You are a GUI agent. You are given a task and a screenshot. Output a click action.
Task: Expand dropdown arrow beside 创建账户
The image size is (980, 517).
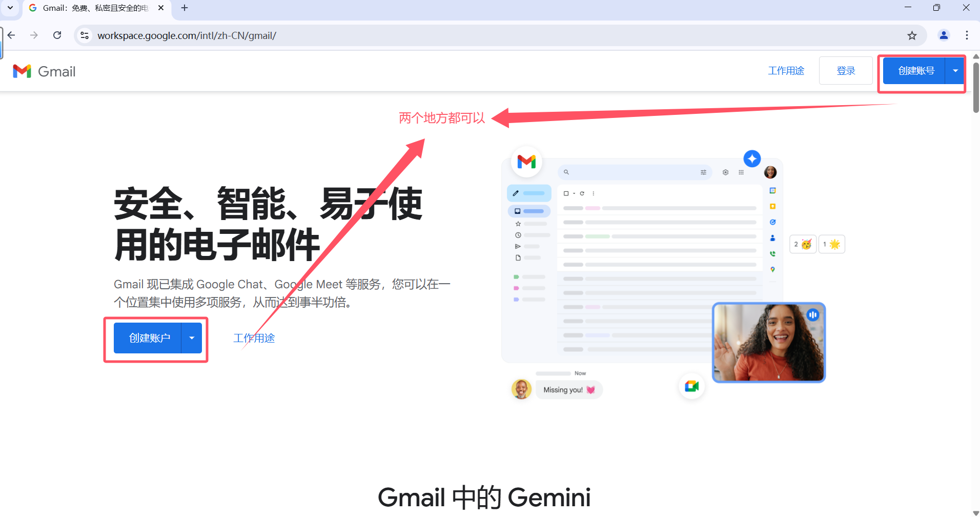[x=192, y=338]
